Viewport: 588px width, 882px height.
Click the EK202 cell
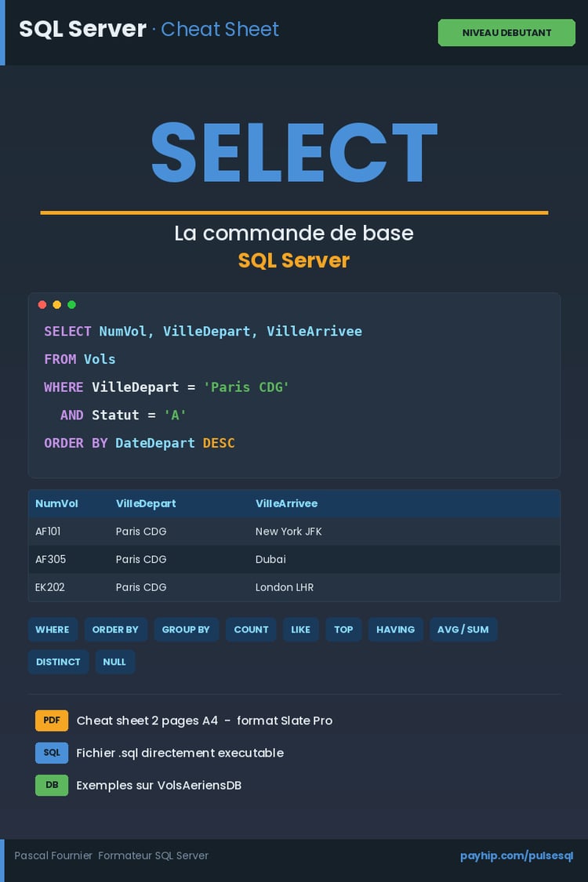point(50,587)
